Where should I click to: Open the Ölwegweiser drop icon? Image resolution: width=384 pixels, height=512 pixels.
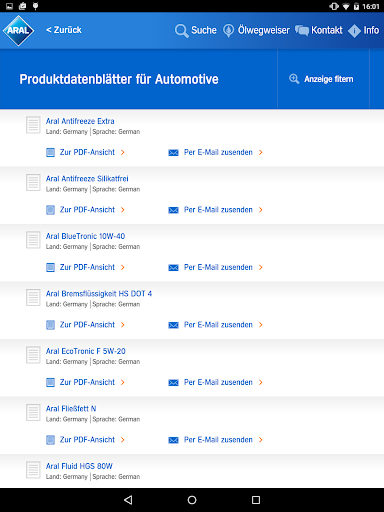228,30
